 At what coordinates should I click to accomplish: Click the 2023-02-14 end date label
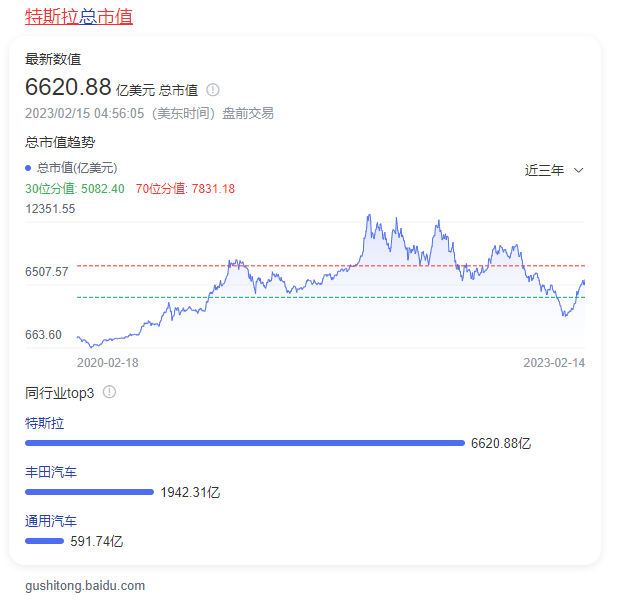[554, 363]
